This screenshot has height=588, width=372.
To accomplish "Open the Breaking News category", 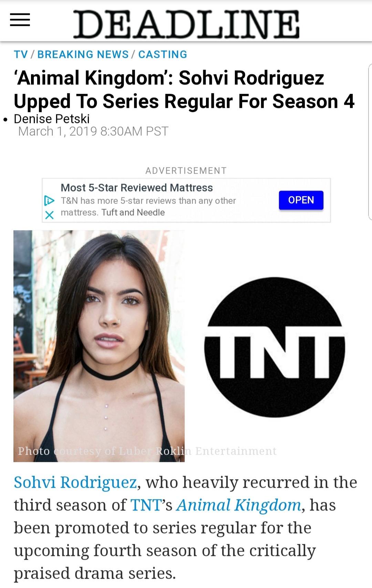I will pos(83,54).
